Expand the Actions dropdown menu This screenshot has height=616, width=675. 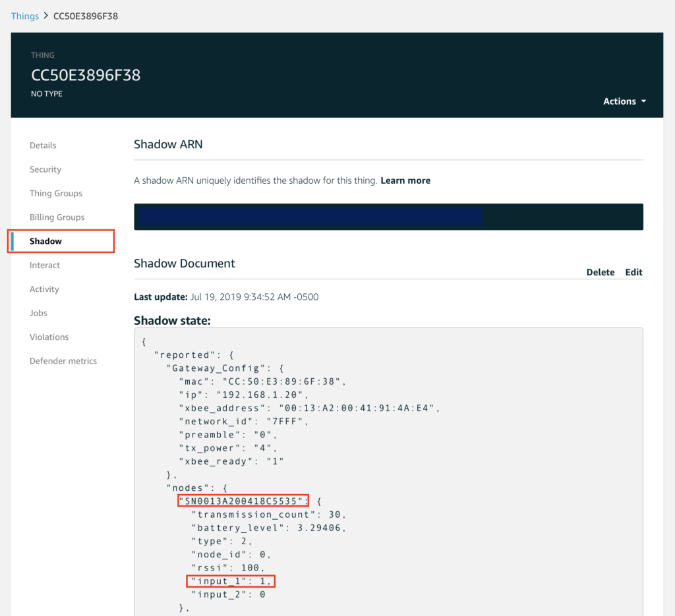tap(624, 101)
